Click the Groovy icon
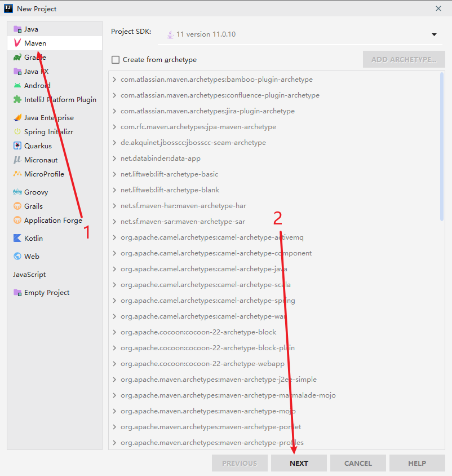 click(x=17, y=192)
